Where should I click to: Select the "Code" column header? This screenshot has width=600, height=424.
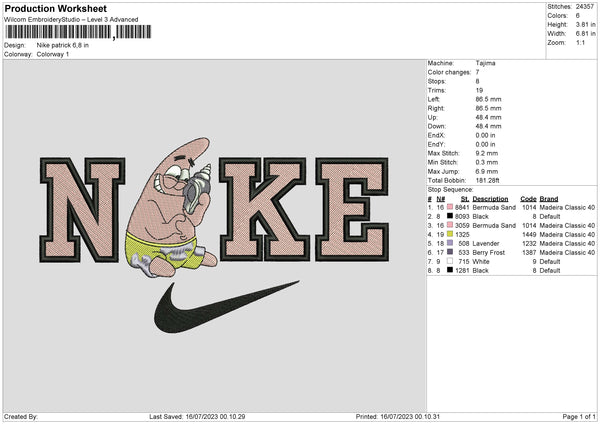coord(528,199)
